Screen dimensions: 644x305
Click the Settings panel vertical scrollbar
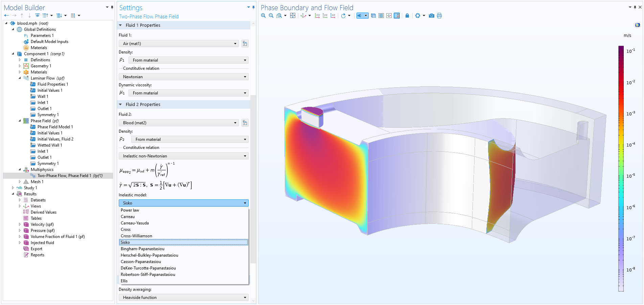pos(253,169)
